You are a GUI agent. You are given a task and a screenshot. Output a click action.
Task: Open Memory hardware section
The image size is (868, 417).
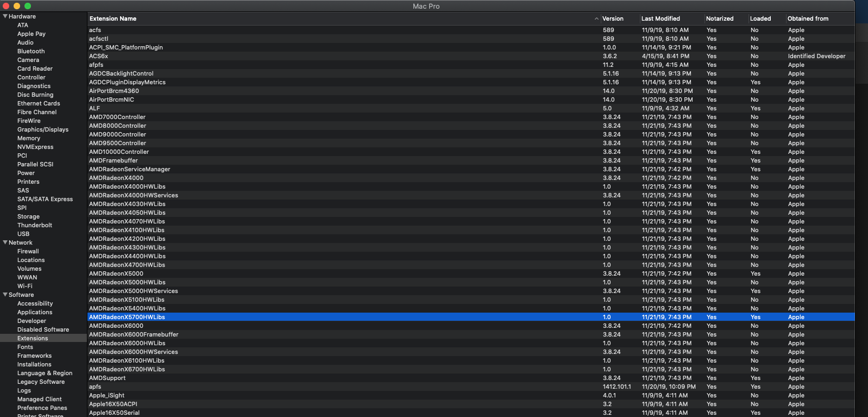[x=29, y=138]
